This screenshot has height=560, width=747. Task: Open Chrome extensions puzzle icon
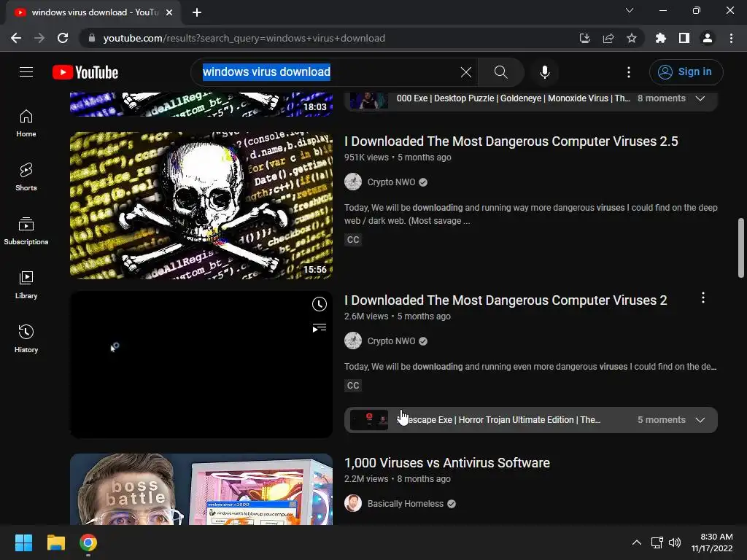(660, 38)
